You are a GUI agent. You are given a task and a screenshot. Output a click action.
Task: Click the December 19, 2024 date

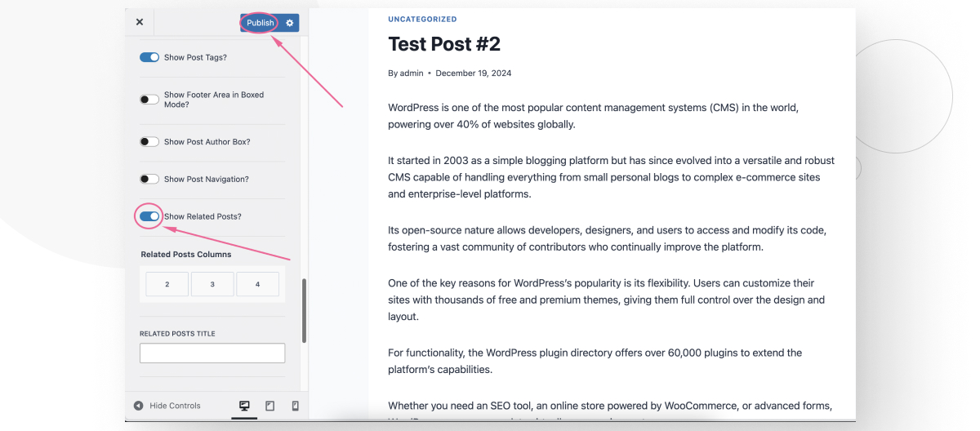[x=474, y=73]
